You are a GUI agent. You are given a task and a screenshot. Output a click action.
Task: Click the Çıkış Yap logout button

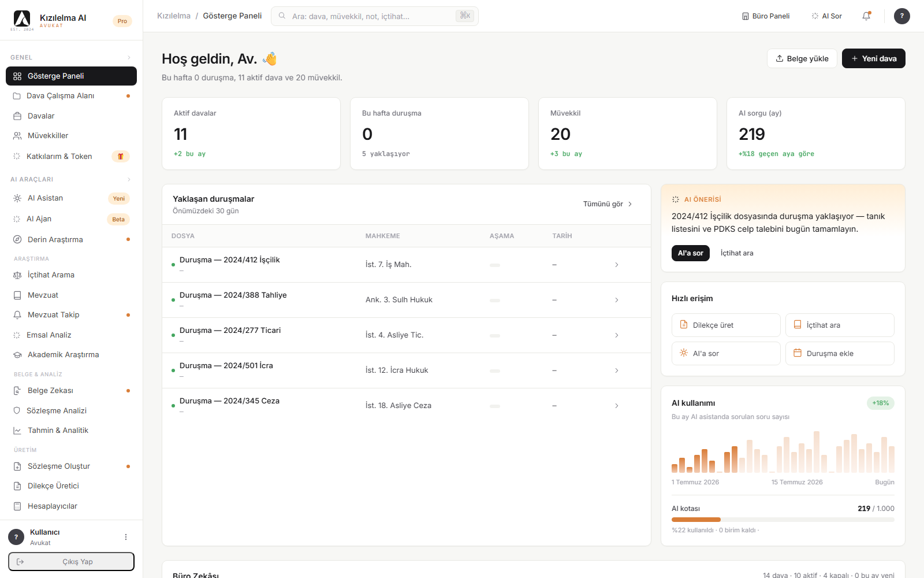coord(71,562)
